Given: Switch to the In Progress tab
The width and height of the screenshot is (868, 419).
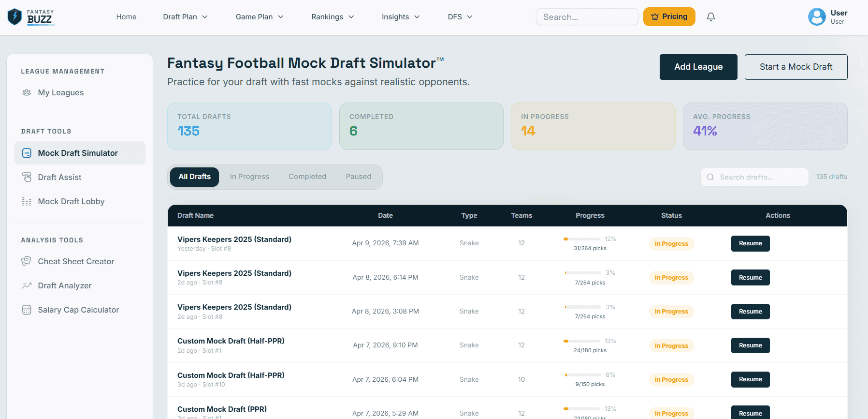Looking at the screenshot, I should [249, 177].
